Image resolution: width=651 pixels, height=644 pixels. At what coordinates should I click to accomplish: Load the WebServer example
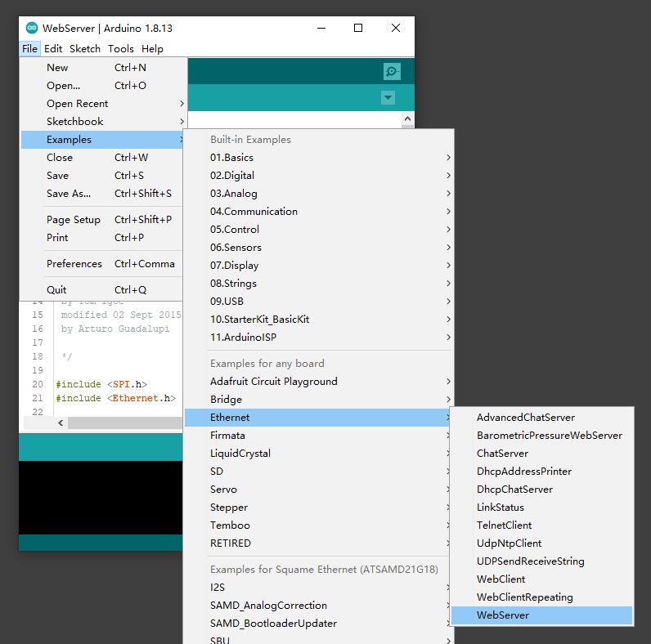point(541,615)
